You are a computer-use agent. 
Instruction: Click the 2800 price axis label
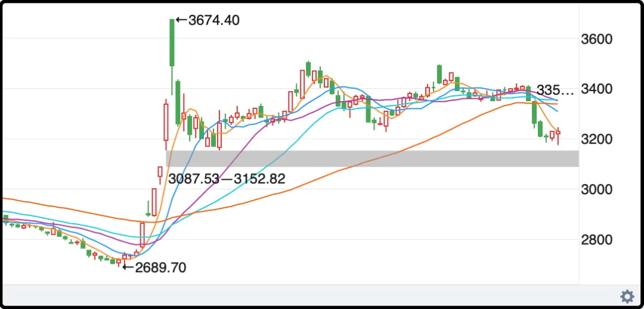[596, 240]
